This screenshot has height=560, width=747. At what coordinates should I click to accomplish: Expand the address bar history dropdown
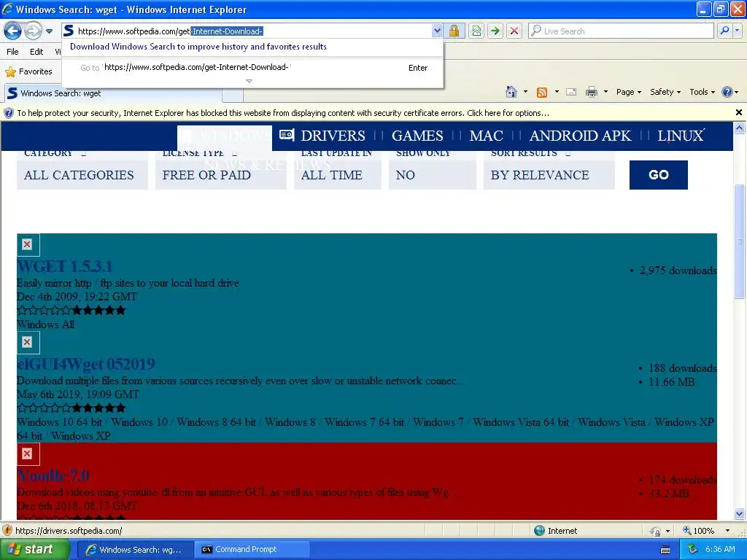436,31
